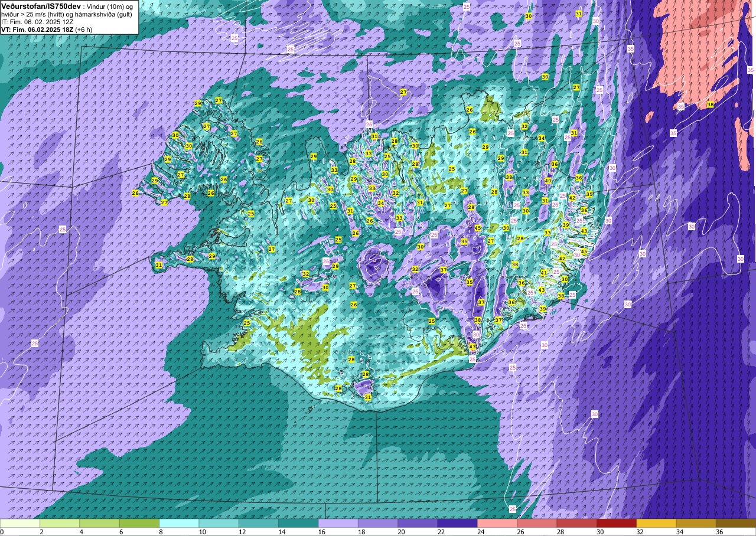Click the yellow 40 peak gust label
The width and height of the screenshot is (756, 536).
[548, 181]
